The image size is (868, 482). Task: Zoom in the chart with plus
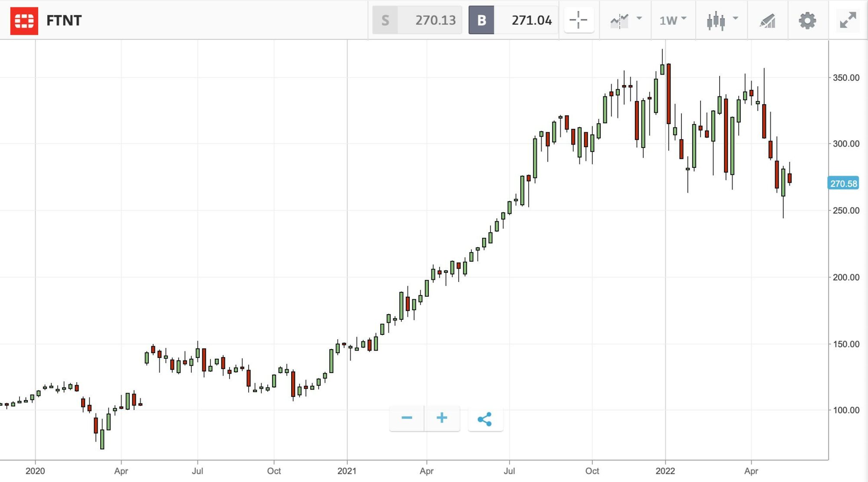[442, 418]
